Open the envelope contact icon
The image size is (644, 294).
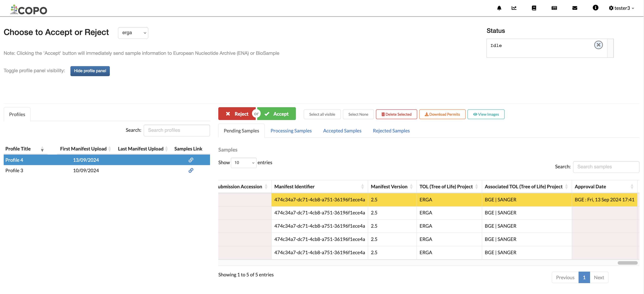(574, 8)
